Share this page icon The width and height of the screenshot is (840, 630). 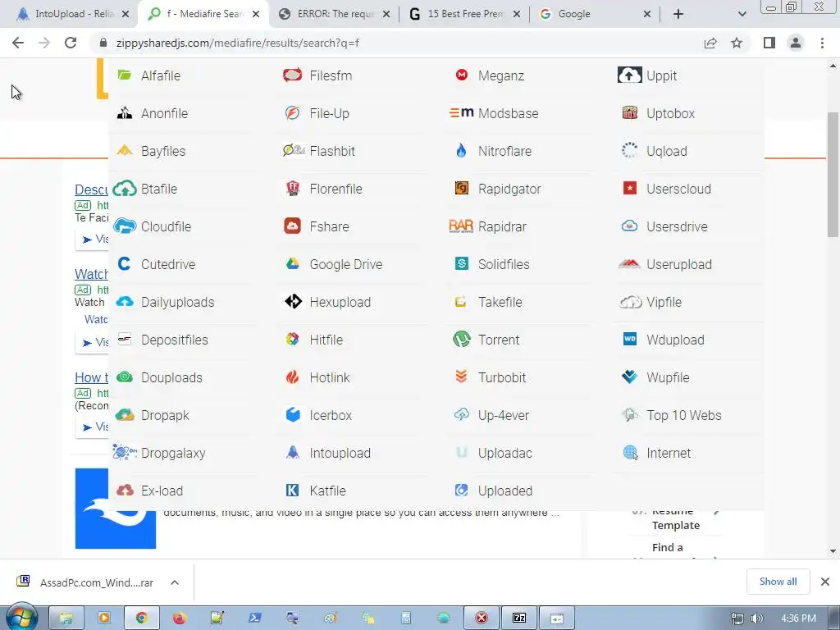(x=710, y=43)
